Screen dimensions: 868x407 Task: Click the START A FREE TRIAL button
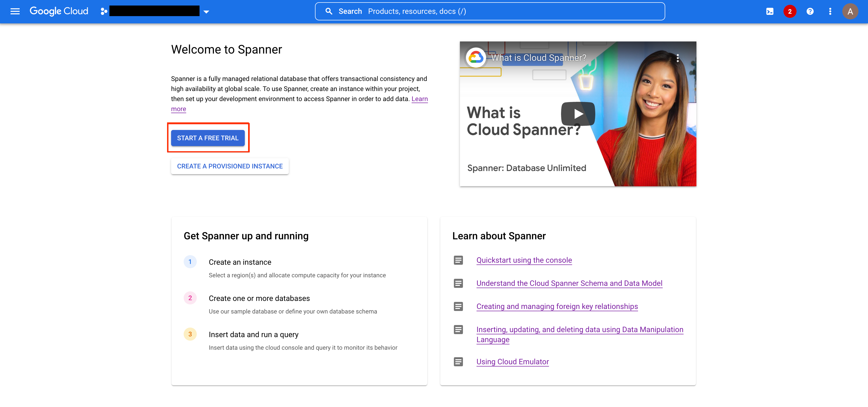click(208, 138)
